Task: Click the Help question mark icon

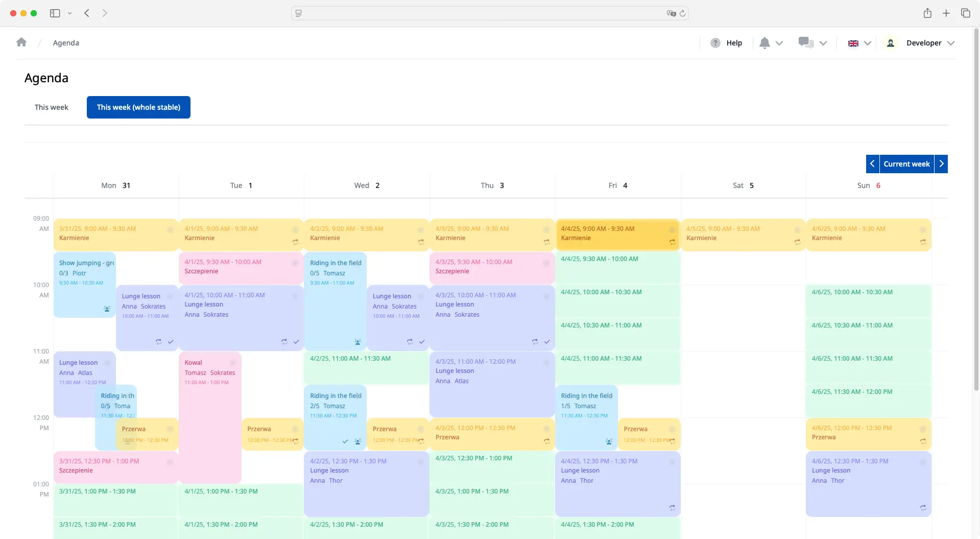Action: tap(715, 43)
